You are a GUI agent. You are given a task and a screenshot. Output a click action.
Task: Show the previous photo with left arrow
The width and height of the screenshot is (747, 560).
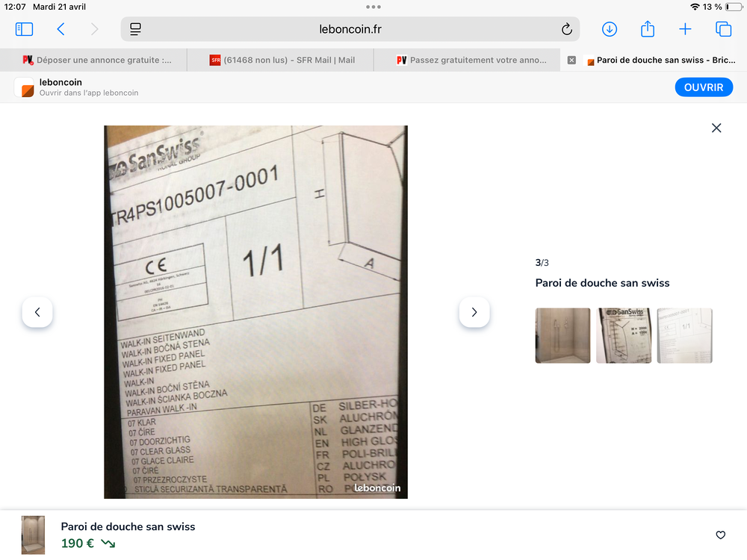37,312
